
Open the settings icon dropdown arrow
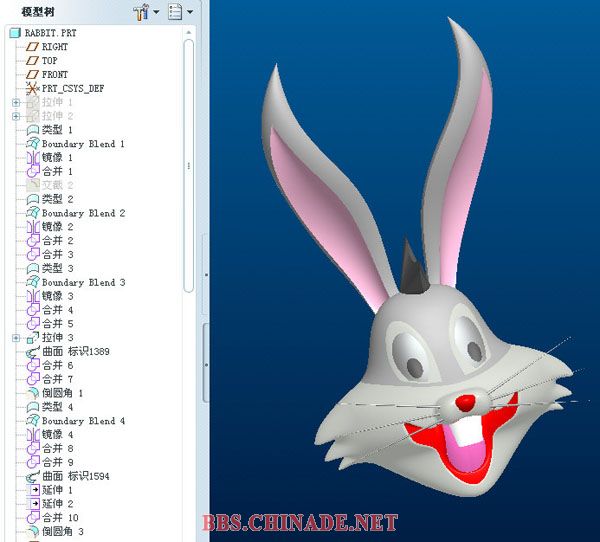[x=156, y=12]
